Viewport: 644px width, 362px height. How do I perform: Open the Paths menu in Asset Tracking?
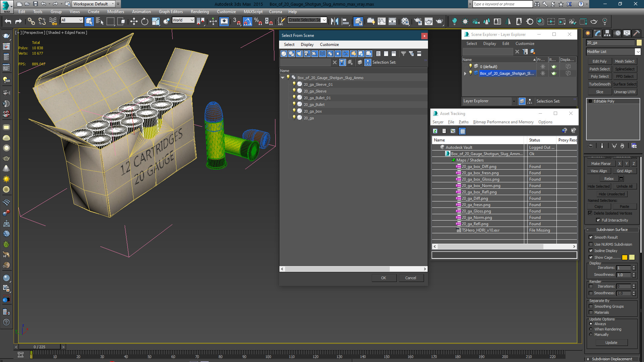[x=464, y=122]
